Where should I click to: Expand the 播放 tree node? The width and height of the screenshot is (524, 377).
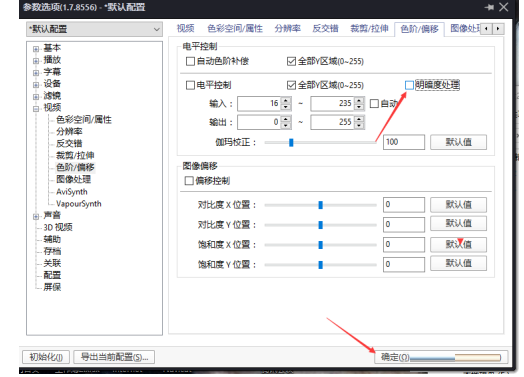click(x=36, y=61)
